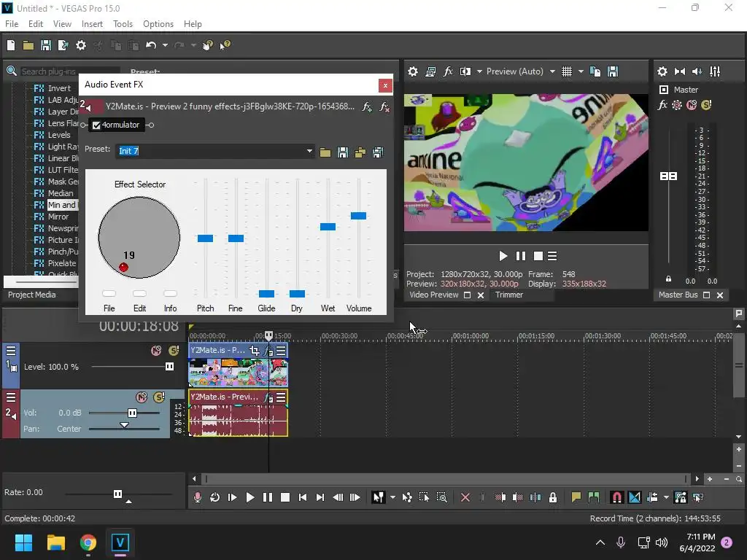747x560 pixels.
Task: Open a project with folder toolbar icon
Action: [x=28, y=45]
